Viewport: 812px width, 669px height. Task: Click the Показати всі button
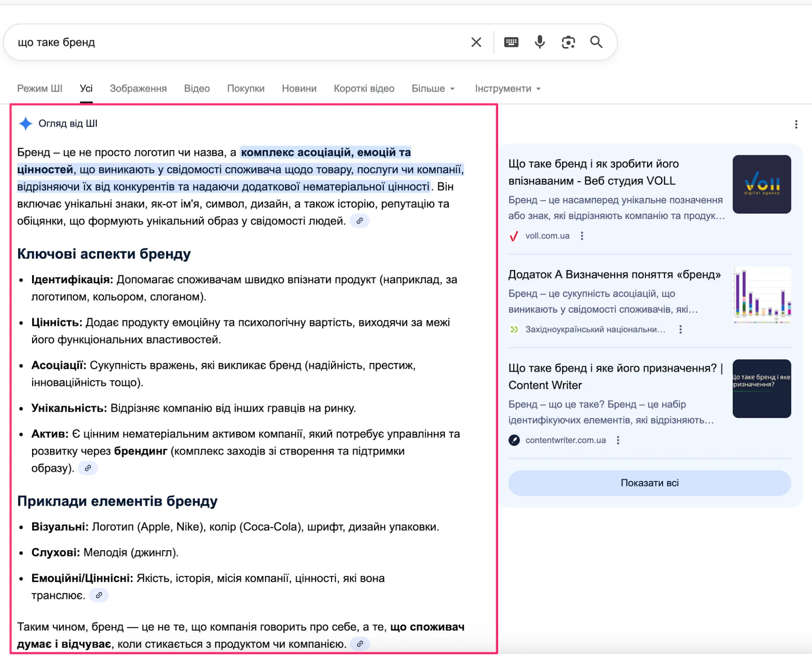point(649,483)
